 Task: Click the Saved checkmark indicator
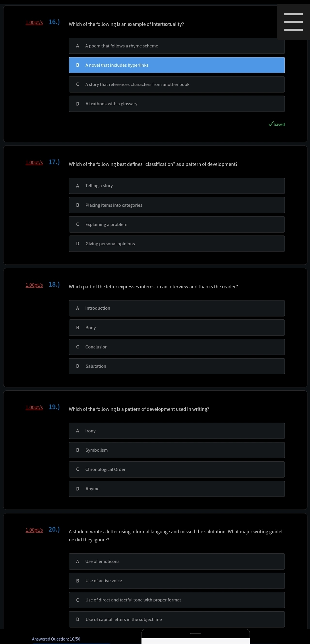click(276, 124)
